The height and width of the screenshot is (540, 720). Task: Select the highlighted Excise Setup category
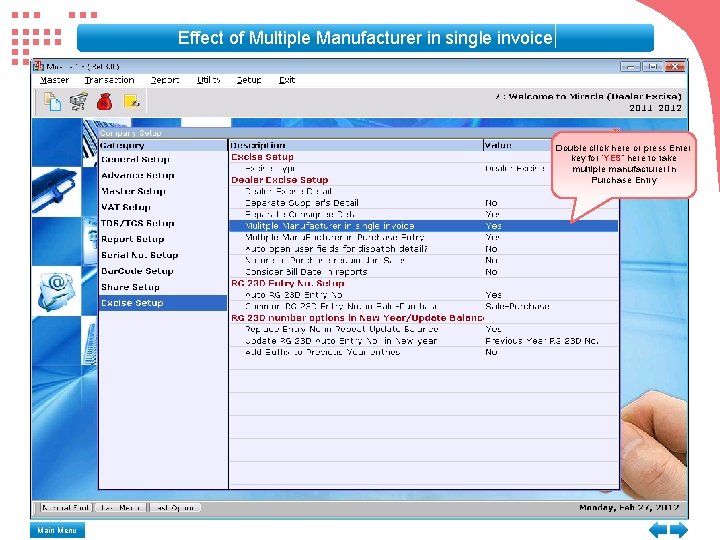click(x=163, y=303)
